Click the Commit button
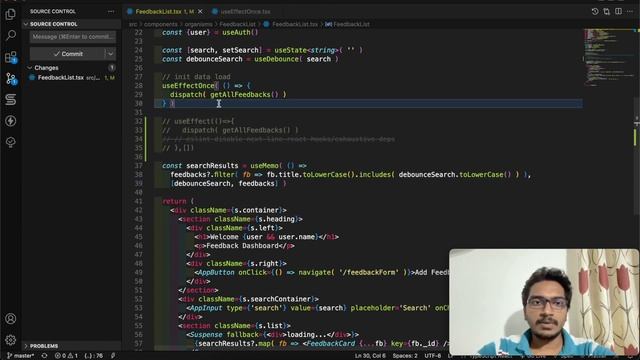Image resolution: width=640 pixels, height=360 pixels. 68,54
